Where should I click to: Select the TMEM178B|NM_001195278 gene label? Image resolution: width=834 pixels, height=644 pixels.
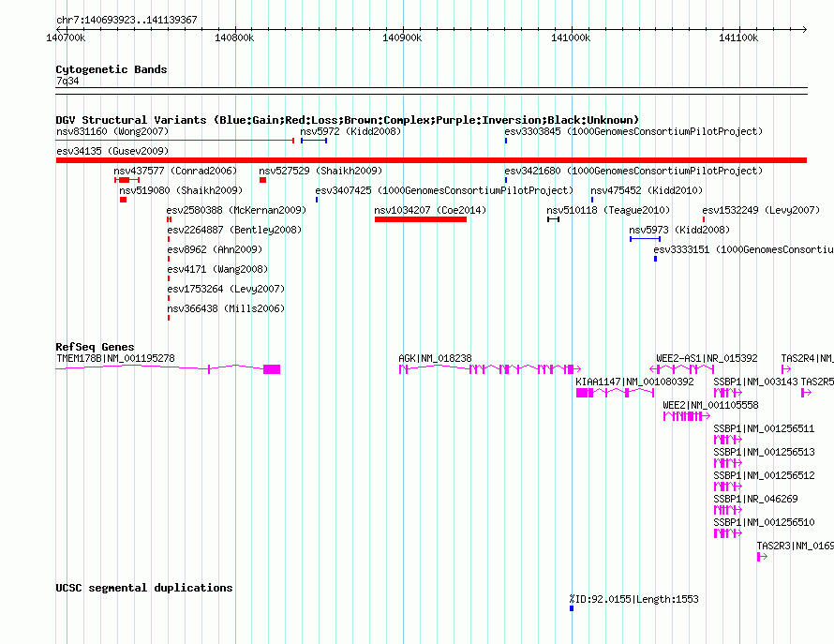pyautogui.click(x=115, y=359)
